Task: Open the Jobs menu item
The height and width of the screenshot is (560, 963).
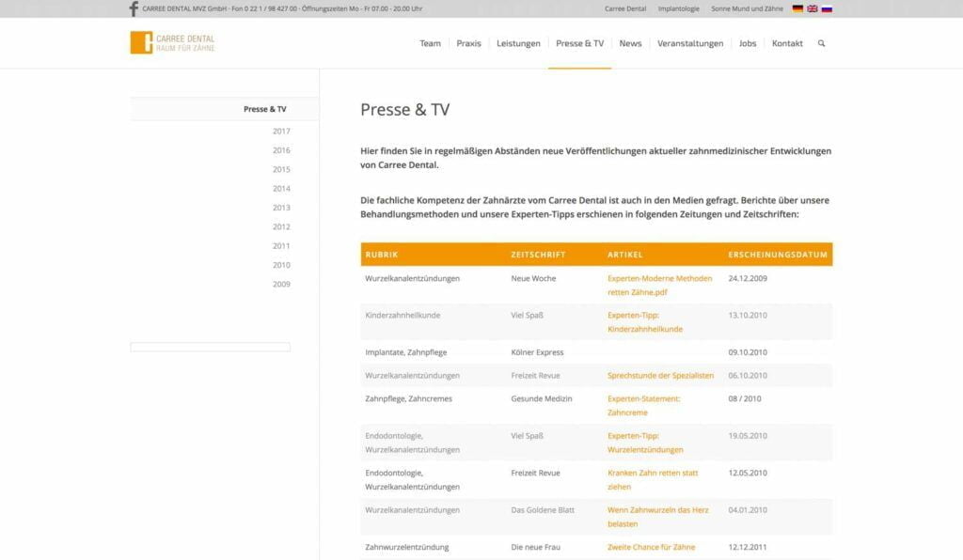Action: point(748,43)
